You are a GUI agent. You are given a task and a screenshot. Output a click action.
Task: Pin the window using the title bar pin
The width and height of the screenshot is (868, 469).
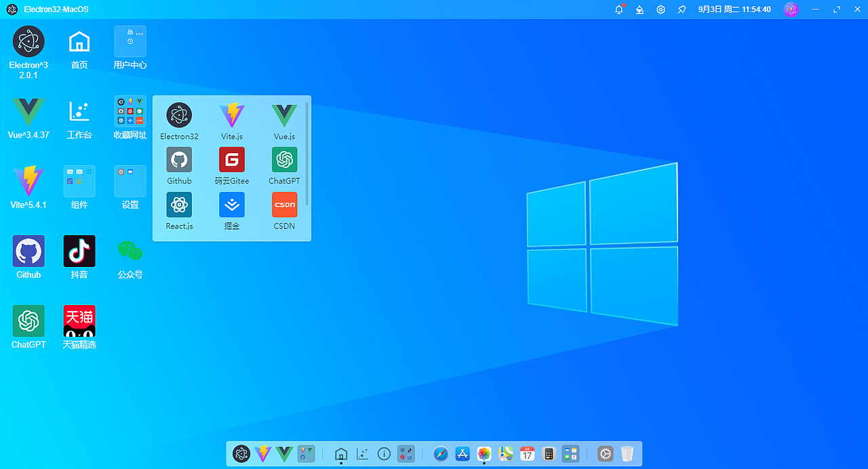(682, 9)
